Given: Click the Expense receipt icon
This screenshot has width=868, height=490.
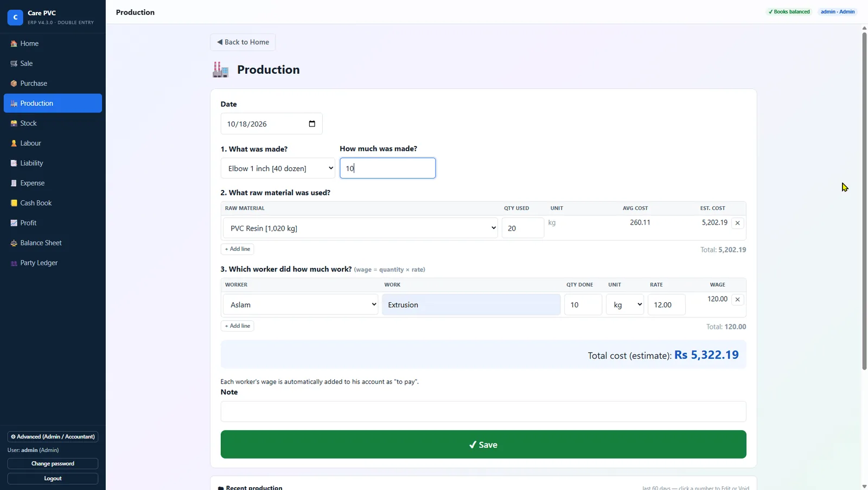Looking at the screenshot, I should [14, 183].
